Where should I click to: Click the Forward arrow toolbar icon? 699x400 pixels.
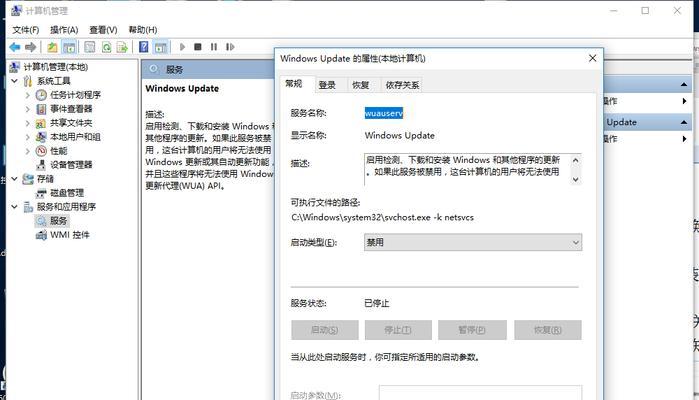point(31,47)
